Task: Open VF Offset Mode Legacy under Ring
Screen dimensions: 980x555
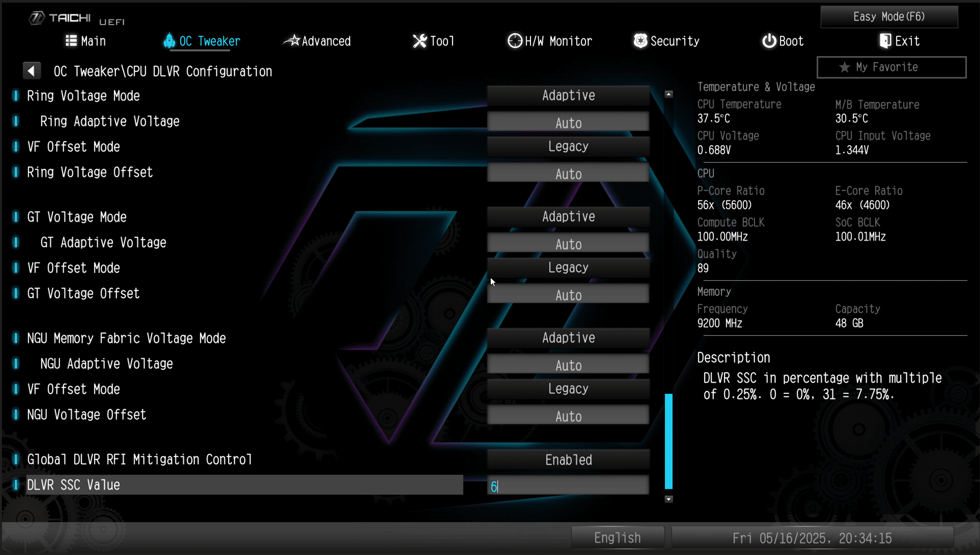Action: click(x=568, y=146)
